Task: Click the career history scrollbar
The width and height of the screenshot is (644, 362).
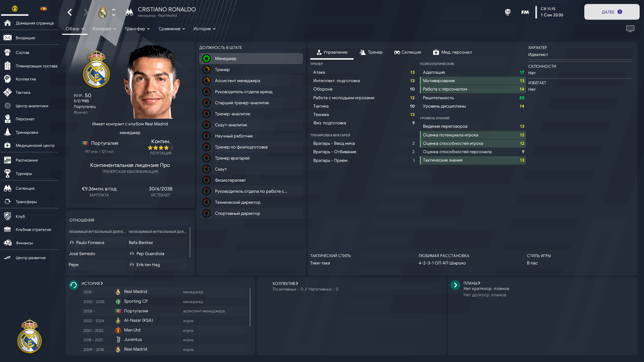Action: [x=250, y=307]
